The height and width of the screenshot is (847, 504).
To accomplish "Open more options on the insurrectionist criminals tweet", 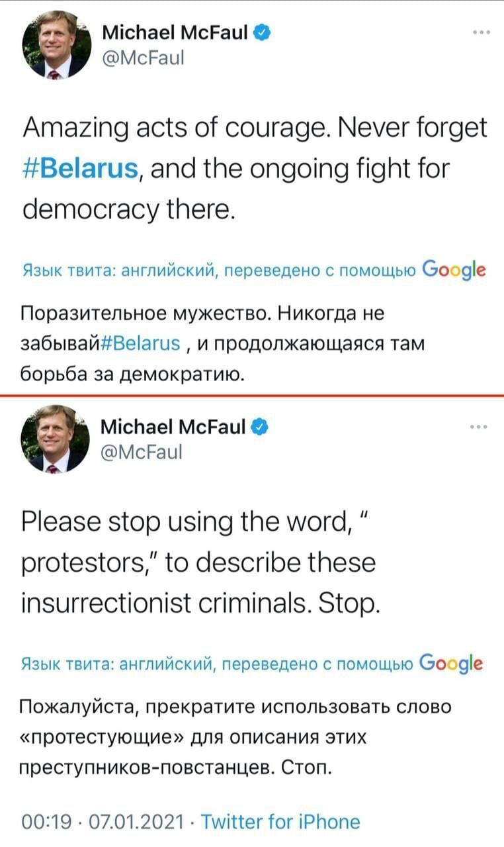I will (482, 427).
